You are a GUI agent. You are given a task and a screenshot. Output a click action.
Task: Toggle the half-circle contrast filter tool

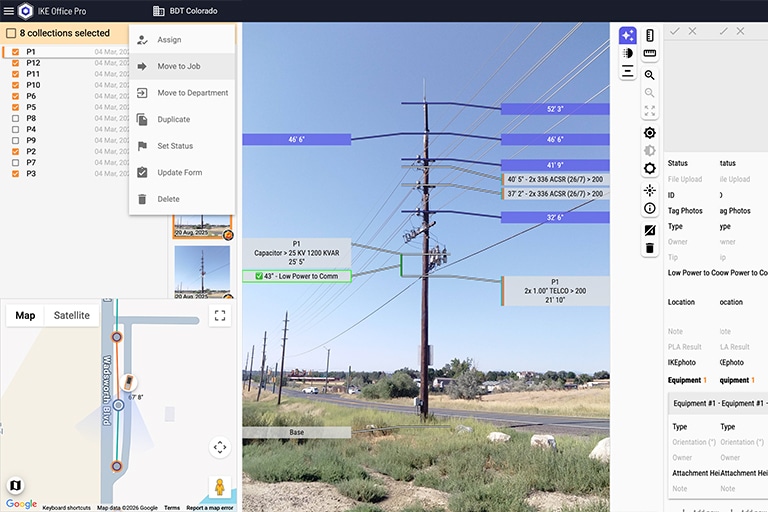click(627, 53)
